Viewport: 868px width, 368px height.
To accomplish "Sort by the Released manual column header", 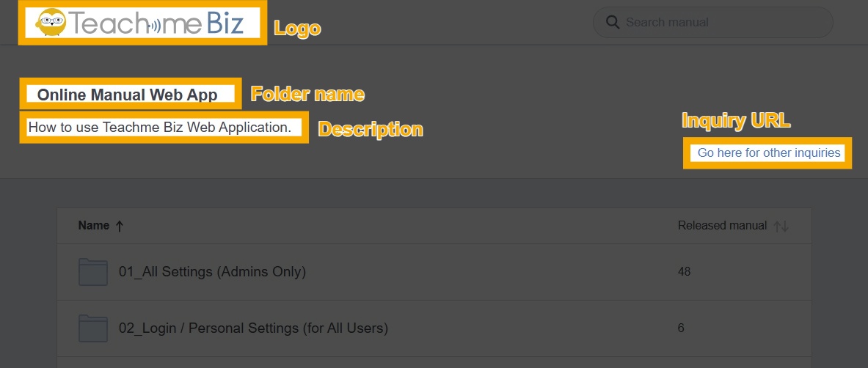I will point(722,226).
